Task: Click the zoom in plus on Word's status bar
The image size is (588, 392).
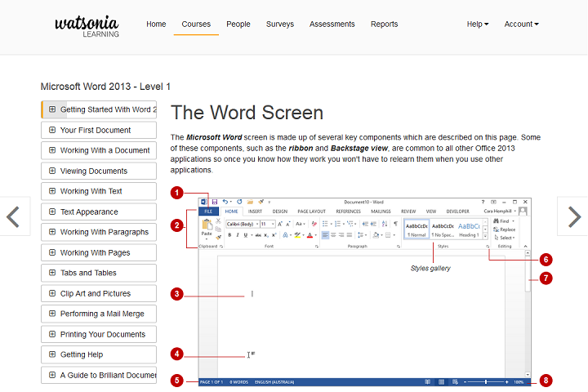Action: coord(506,382)
